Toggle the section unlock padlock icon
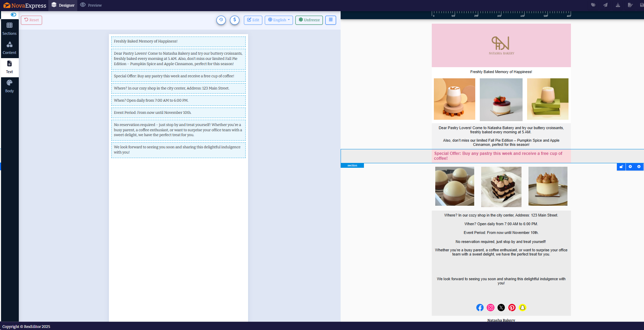The image size is (644, 330). pyautogui.click(x=621, y=167)
